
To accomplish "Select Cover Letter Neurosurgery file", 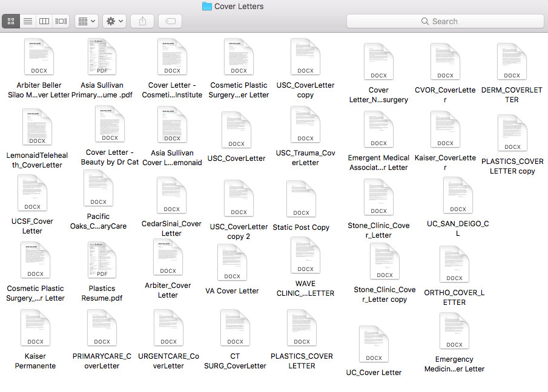I will tap(378, 62).
